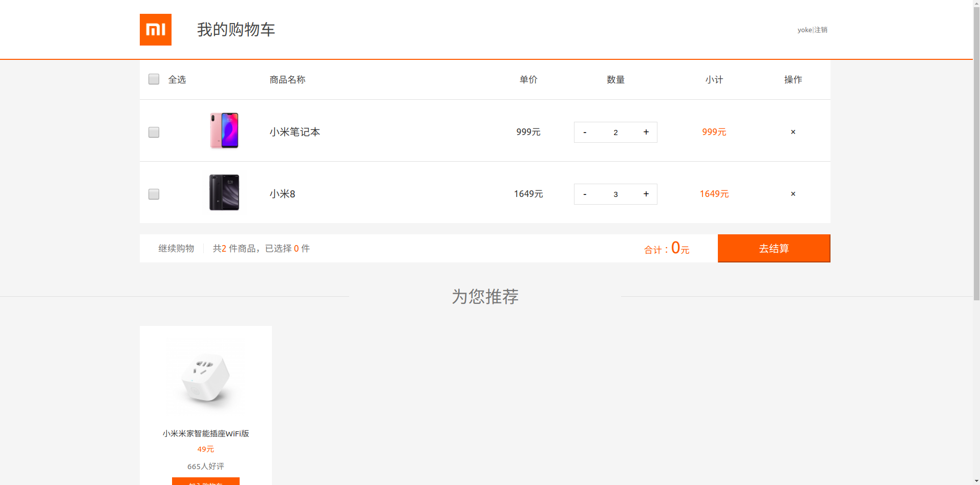Decrease 小米8 quantity with minus

pyautogui.click(x=585, y=194)
